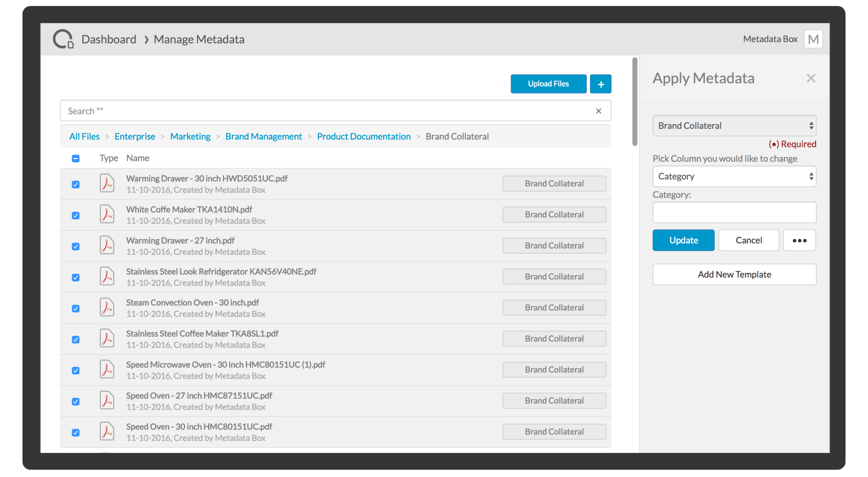Toggle the select-all checkbox in header
Screen dimensions: 868x477
(75, 158)
